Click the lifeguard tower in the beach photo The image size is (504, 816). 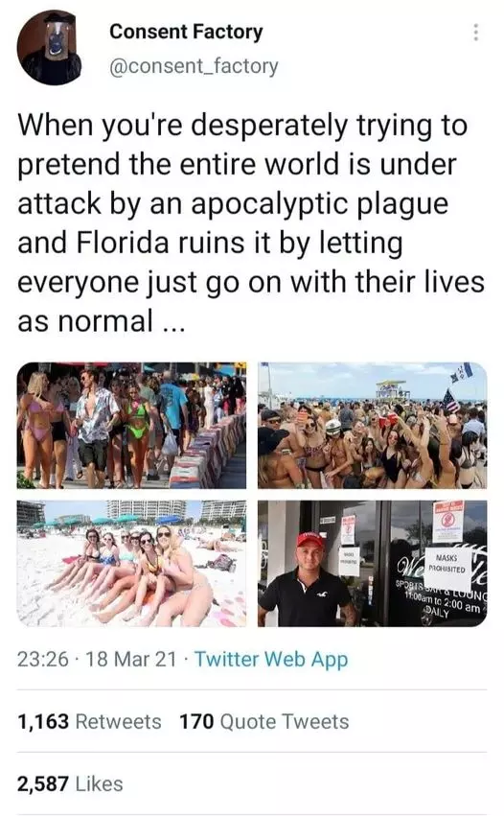(x=392, y=389)
